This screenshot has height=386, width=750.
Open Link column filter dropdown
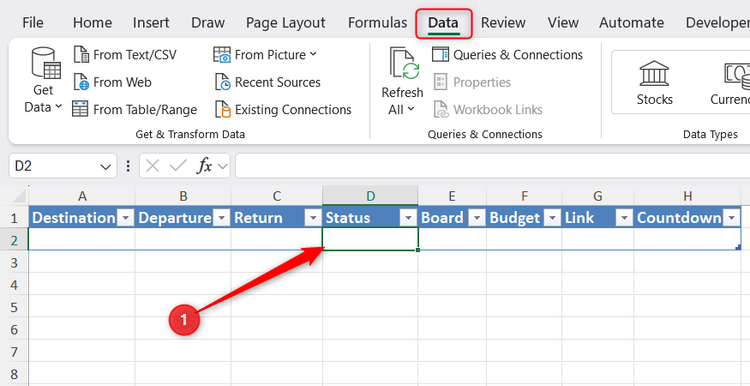click(624, 218)
